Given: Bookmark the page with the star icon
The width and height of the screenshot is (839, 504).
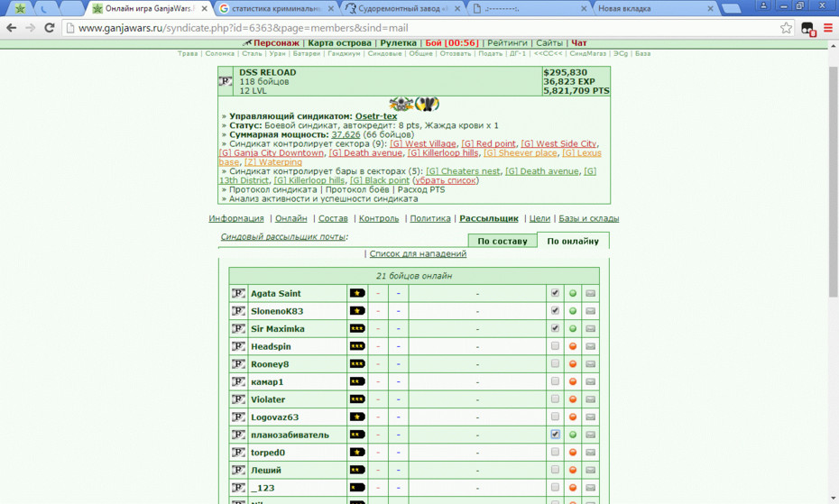Looking at the screenshot, I should (x=786, y=28).
